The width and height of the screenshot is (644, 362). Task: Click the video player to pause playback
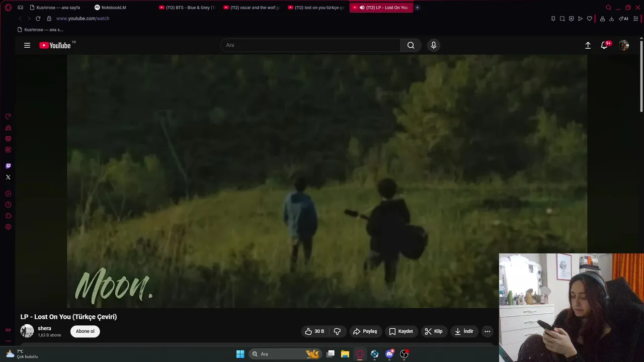point(327,181)
